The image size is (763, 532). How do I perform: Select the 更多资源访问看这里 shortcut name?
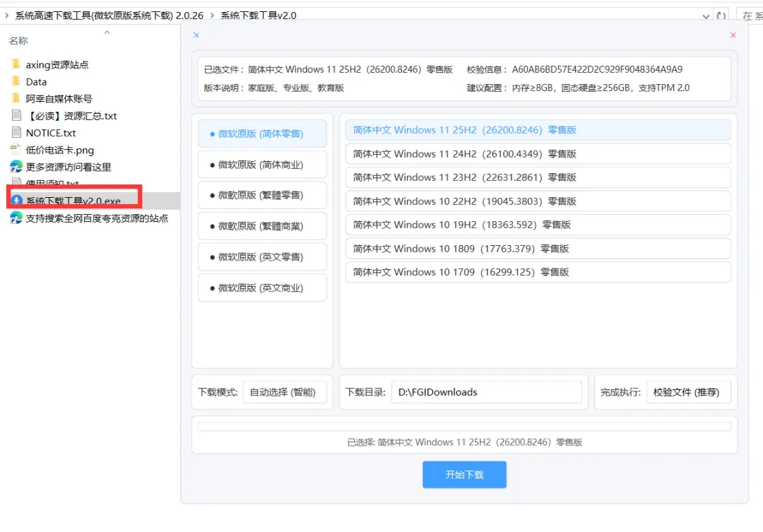68,167
